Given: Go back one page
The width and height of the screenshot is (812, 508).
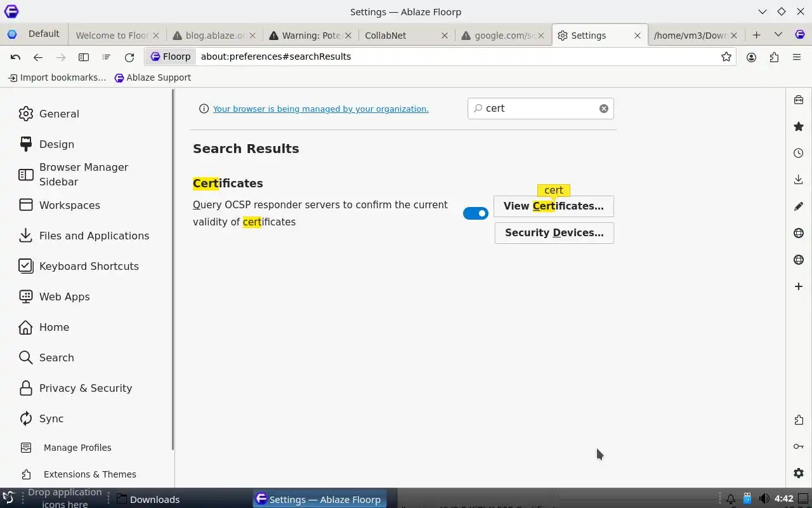Looking at the screenshot, I should [38, 57].
